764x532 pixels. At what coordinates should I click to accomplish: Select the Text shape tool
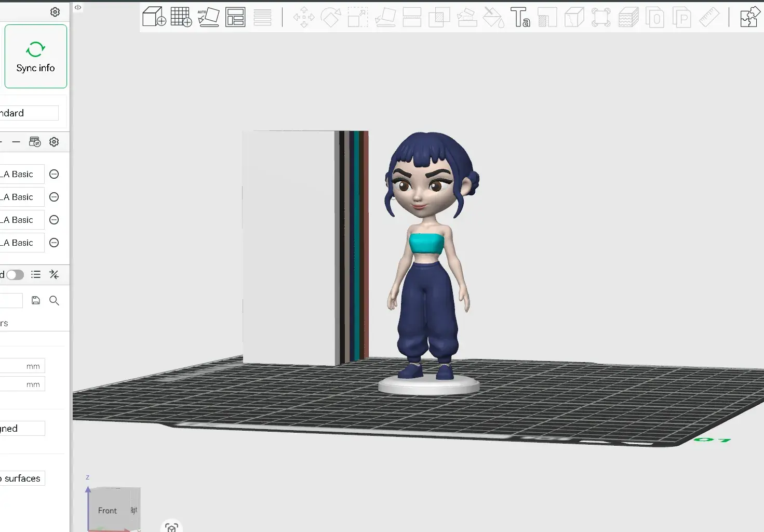520,17
